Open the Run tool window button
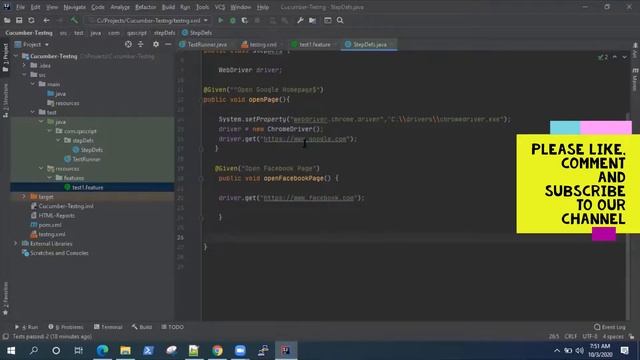Screen dimensions: 640x360 27,327
